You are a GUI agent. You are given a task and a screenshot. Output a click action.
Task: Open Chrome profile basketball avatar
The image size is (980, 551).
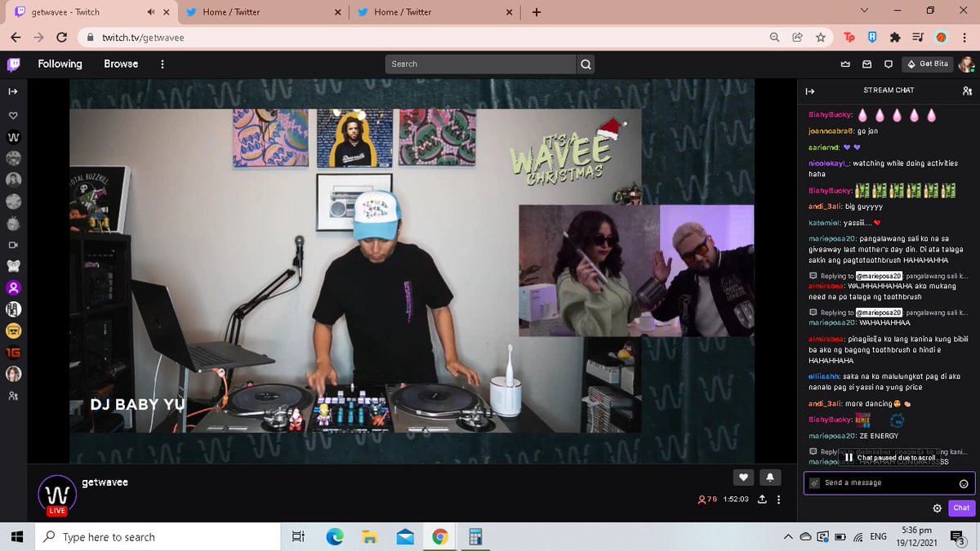tap(941, 38)
